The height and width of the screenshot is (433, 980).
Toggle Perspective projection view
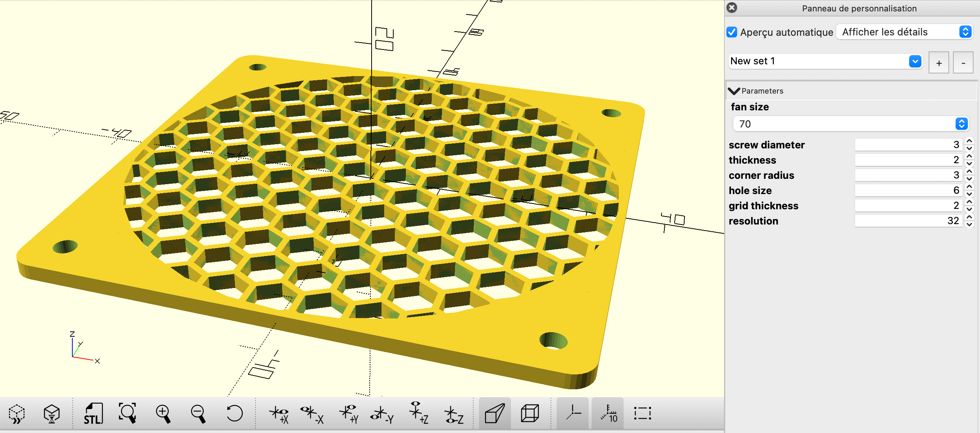495,414
